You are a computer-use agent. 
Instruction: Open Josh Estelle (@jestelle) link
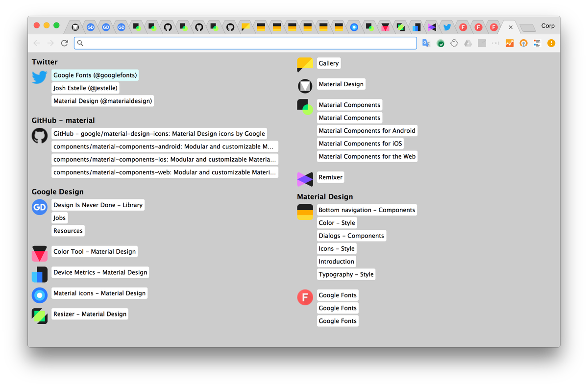pyautogui.click(x=85, y=88)
